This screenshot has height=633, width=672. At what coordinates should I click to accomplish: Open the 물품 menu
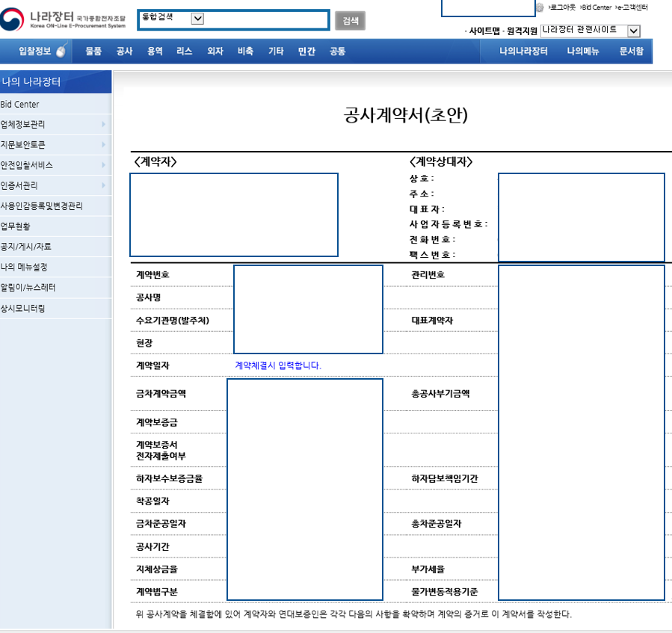point(93,51)
